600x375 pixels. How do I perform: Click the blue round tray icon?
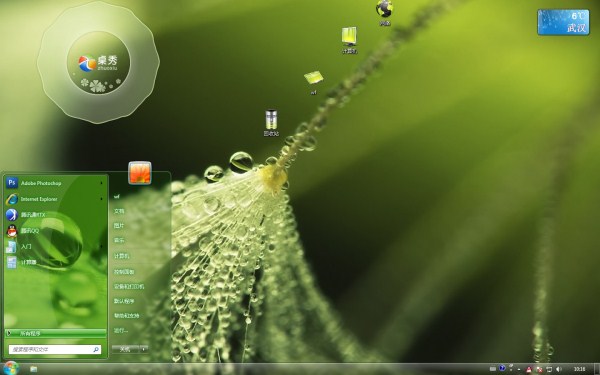[502, 368]
